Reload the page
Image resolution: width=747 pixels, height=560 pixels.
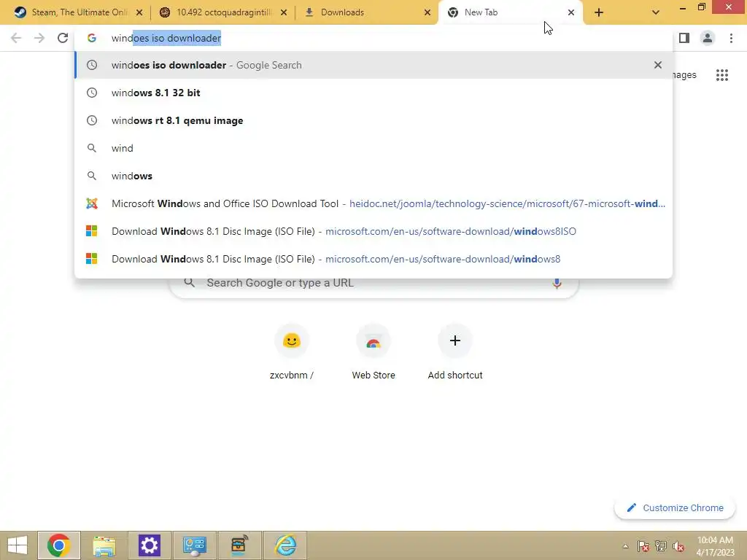(63, 38)
